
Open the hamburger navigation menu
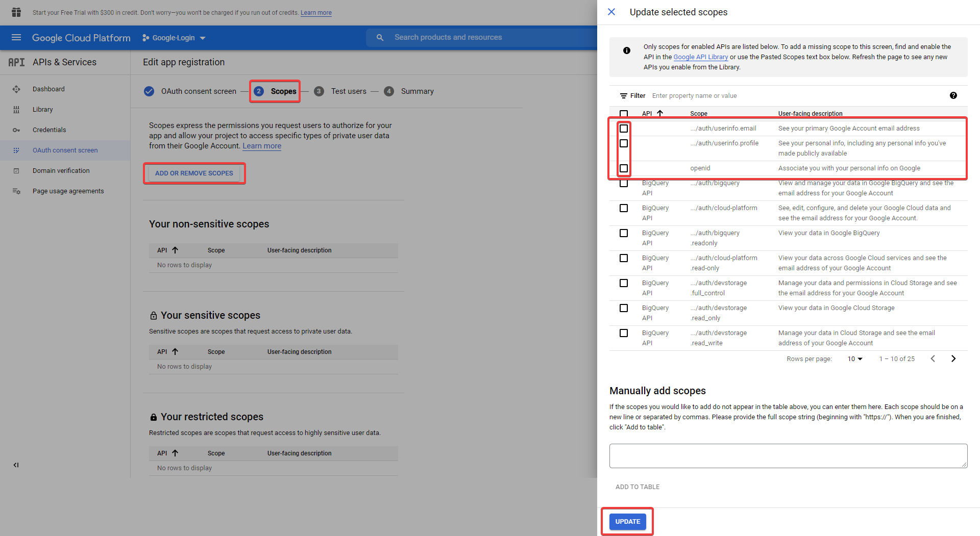click(x=16, y=37)
